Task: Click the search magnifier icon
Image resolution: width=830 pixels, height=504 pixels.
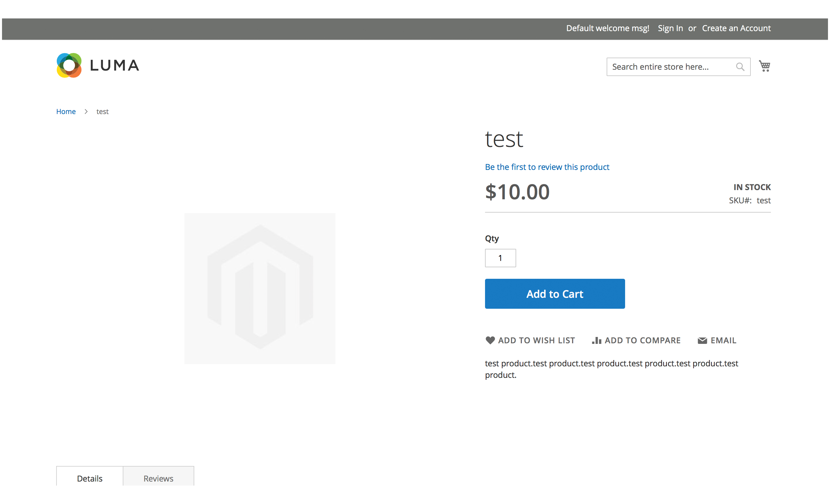Action: [740, 67]
